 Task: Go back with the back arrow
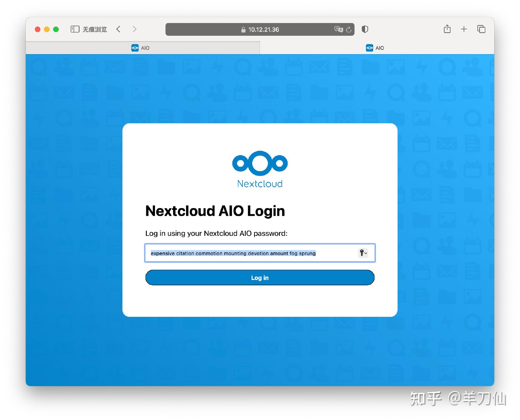coord(118,29)
